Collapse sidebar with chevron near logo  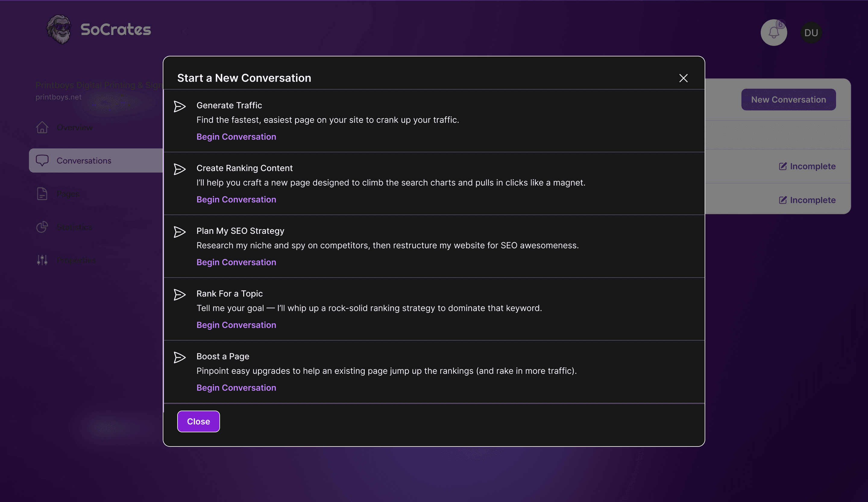[x=185, y=31]
